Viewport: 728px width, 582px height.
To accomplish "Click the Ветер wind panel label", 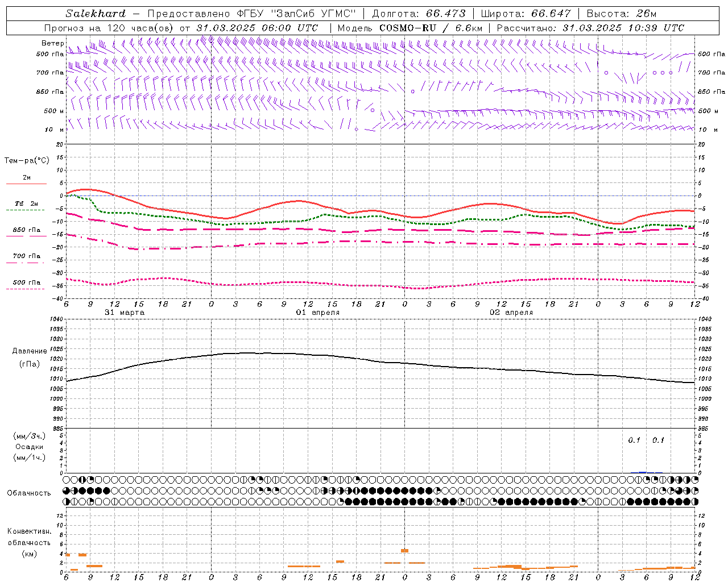I will click(x=52, y=43).
